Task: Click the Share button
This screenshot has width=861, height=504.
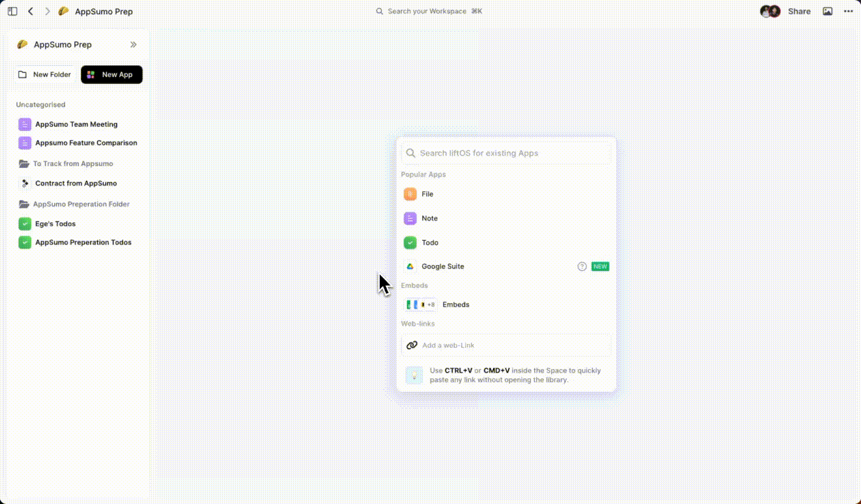Action: 799,11
